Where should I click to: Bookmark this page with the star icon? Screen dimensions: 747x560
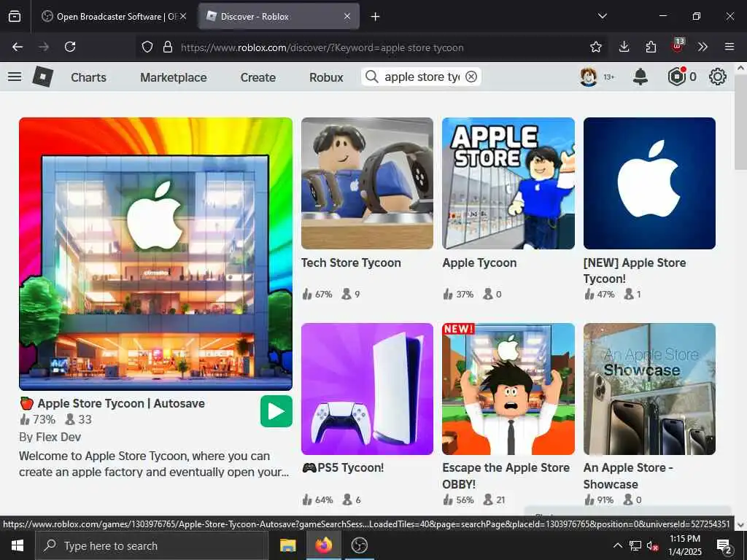pyautogui.click(x=595, y=47)
